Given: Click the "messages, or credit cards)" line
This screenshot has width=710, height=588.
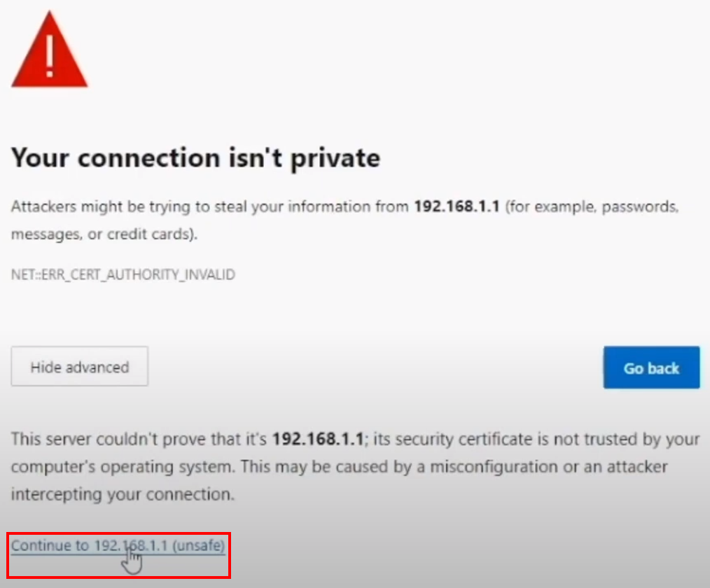Looking at the screenshot, I should click(x=104, y=234).
